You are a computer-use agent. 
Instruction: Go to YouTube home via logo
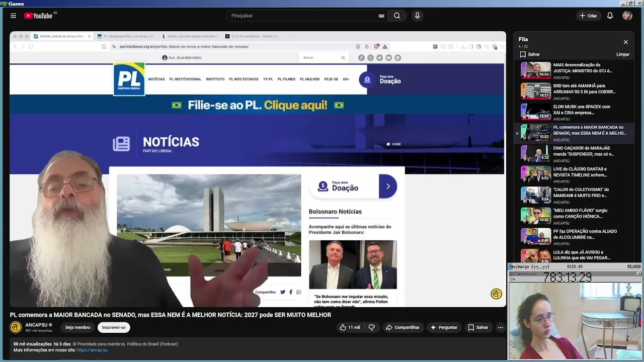tap(38, 16)
